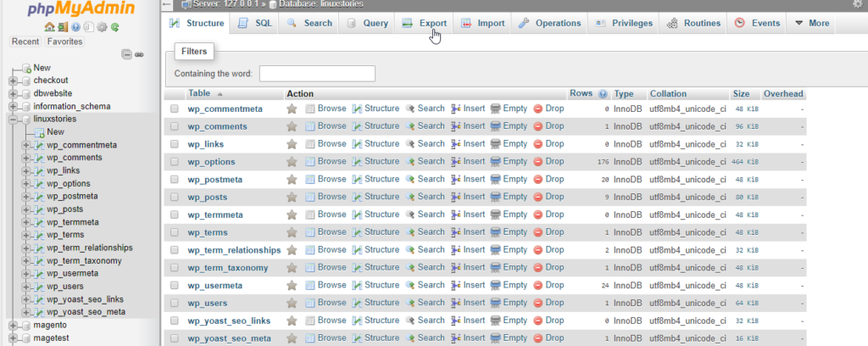868x346 pixels.
Task: Expand the magetest database node
Action: pyautogui.click(x=13, y=338)
